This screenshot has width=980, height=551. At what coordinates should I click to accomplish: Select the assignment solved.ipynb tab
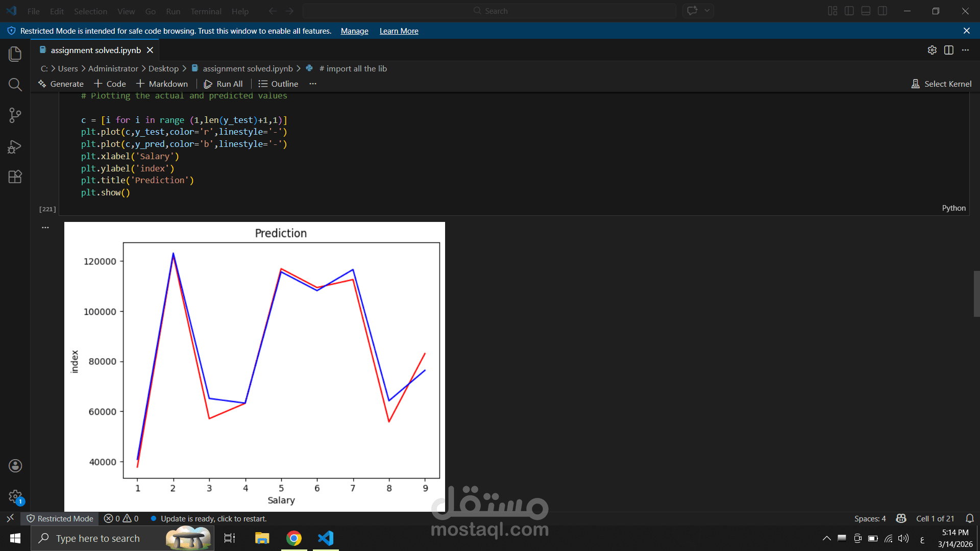[x=95, y=50]
